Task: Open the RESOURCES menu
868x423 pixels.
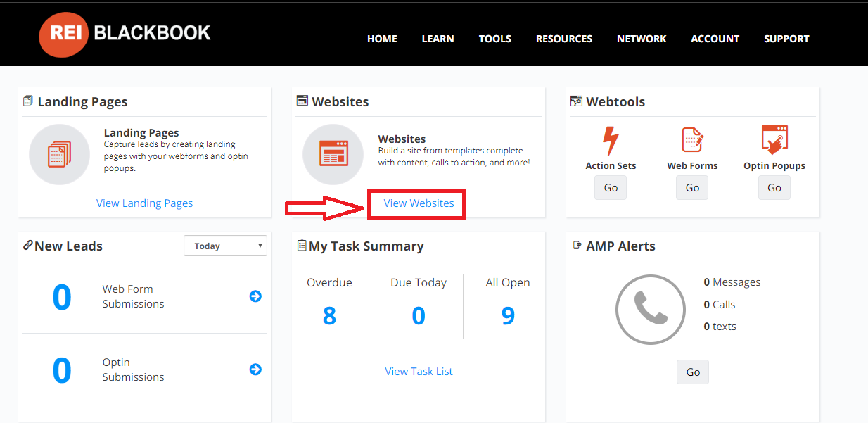Action: (564, 39)
